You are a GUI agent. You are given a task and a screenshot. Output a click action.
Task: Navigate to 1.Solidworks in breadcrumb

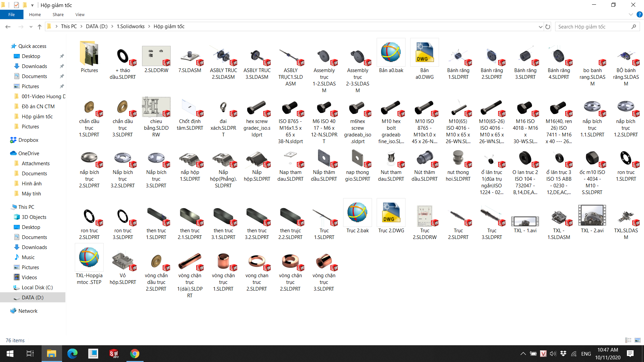pos(130,26)
